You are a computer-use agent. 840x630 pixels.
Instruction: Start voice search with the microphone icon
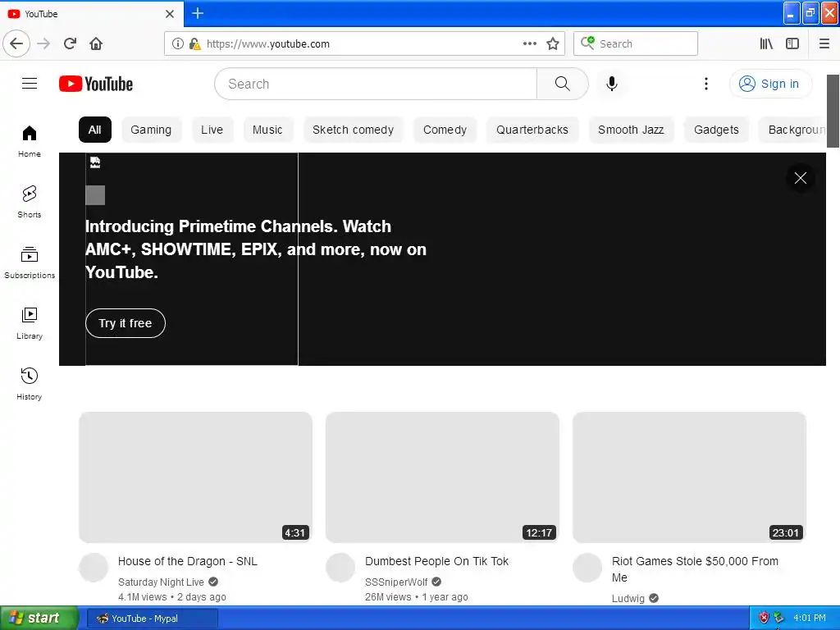[x=612, y=84]
